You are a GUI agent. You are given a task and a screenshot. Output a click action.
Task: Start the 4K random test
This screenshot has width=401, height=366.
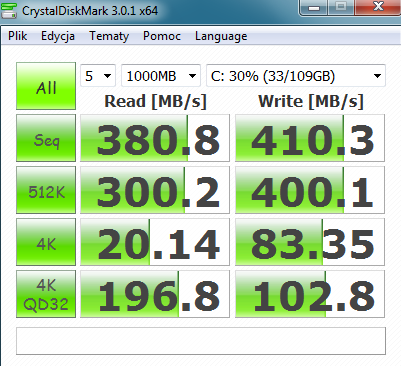[x=46, y=242]
